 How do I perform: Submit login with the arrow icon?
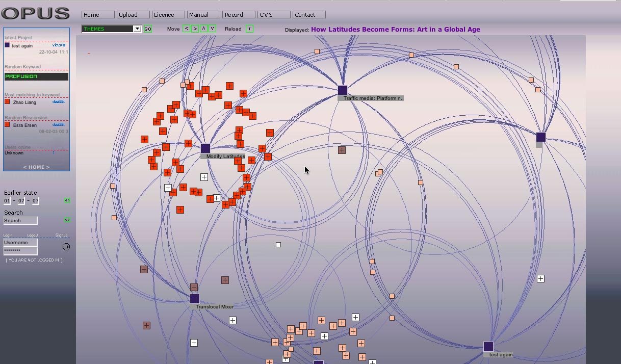pos(66,247)
